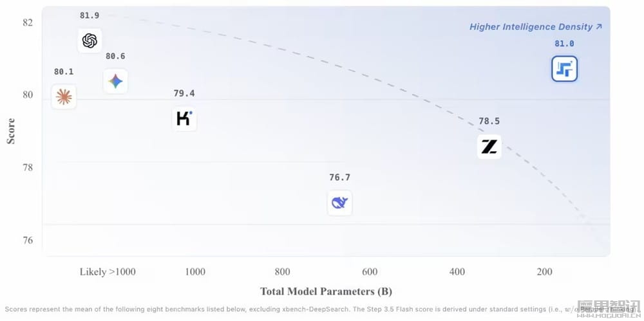Select the 'Likely >1000' axis tick label
The height and width of the screenshot is (321, 644).
108,271
